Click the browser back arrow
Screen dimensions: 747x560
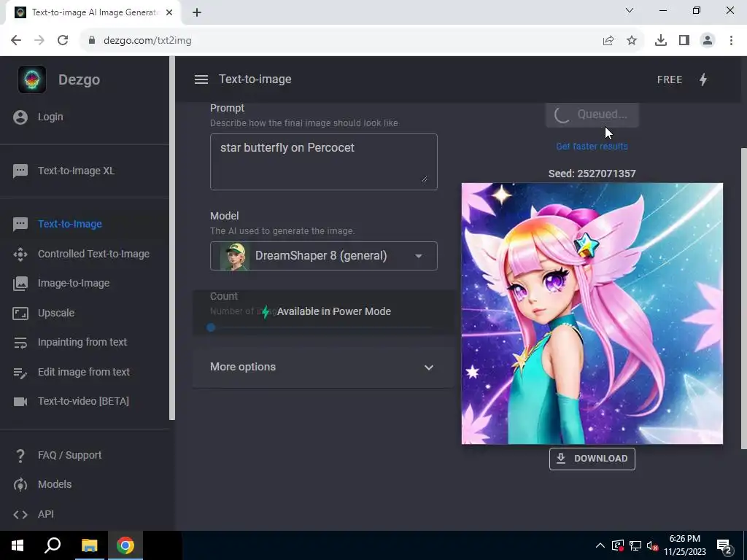point(16,41)
